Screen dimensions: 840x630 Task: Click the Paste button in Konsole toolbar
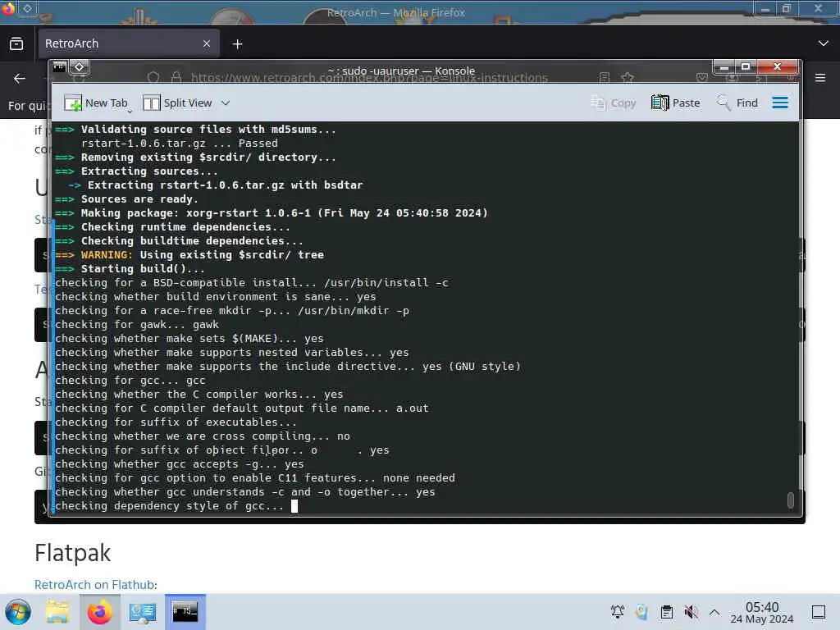pos(676,103)
